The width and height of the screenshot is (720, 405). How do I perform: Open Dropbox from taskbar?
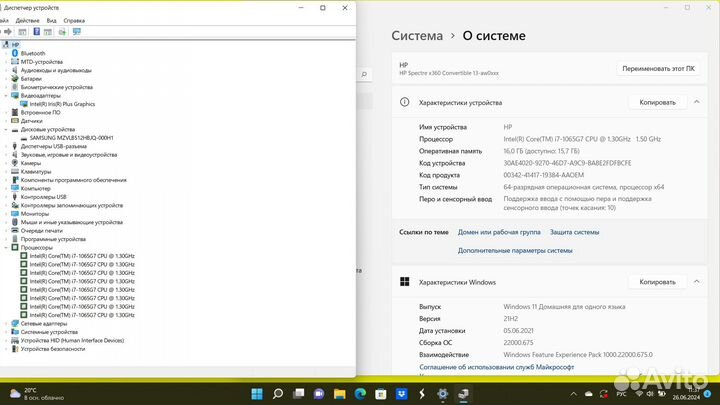[x=401, y=394]
